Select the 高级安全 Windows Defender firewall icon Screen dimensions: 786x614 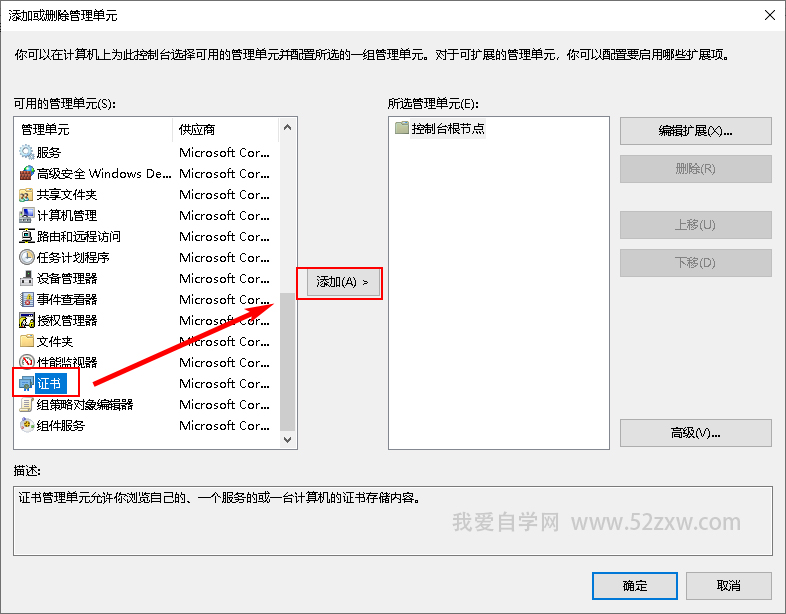click(x=27, y=173)
